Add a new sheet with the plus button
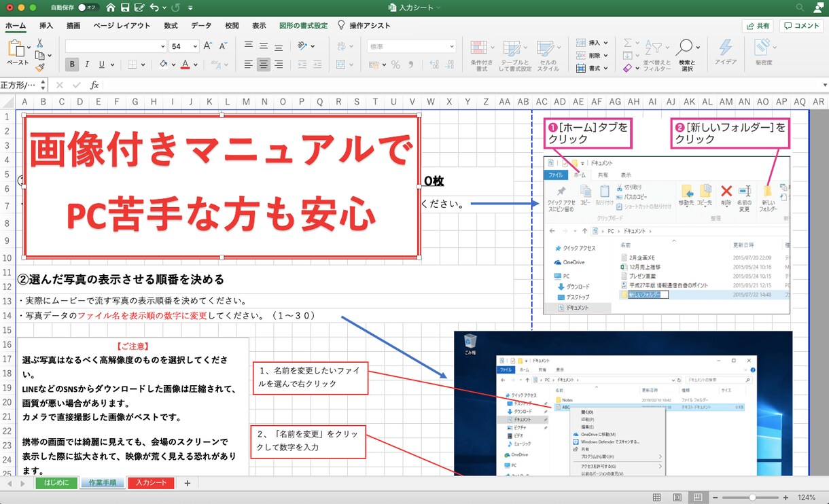The image size is (829, 504). point(188,483)
